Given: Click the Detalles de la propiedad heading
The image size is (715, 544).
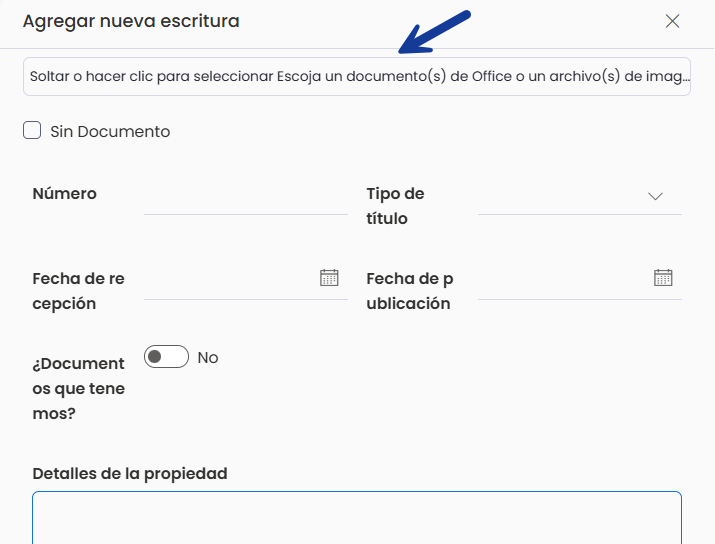Looking at the screenshot, I should 130,474.
